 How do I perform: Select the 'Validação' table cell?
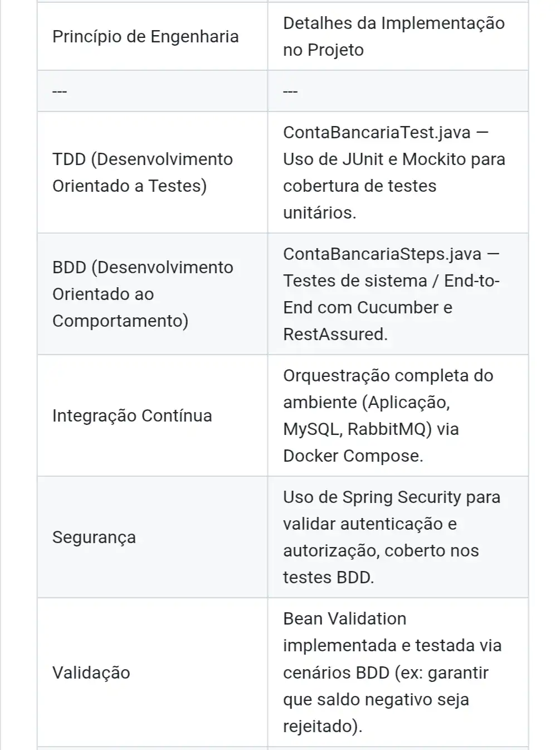(91, 672)
